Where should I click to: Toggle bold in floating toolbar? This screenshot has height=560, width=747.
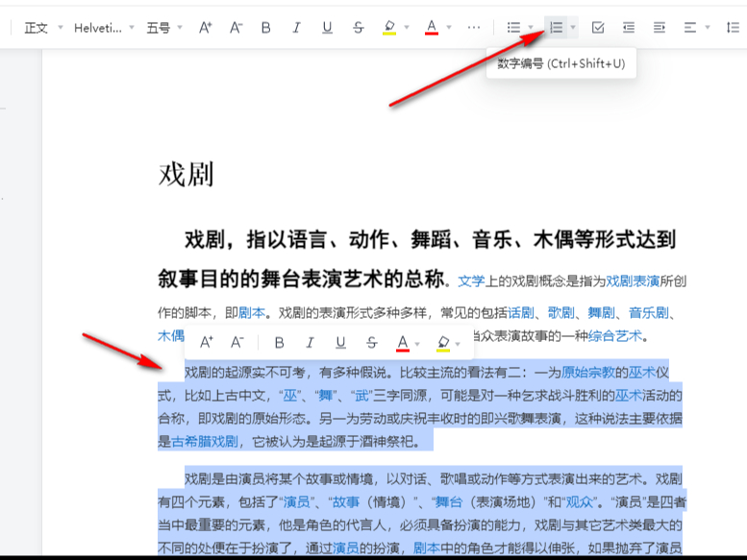(280, 343)
